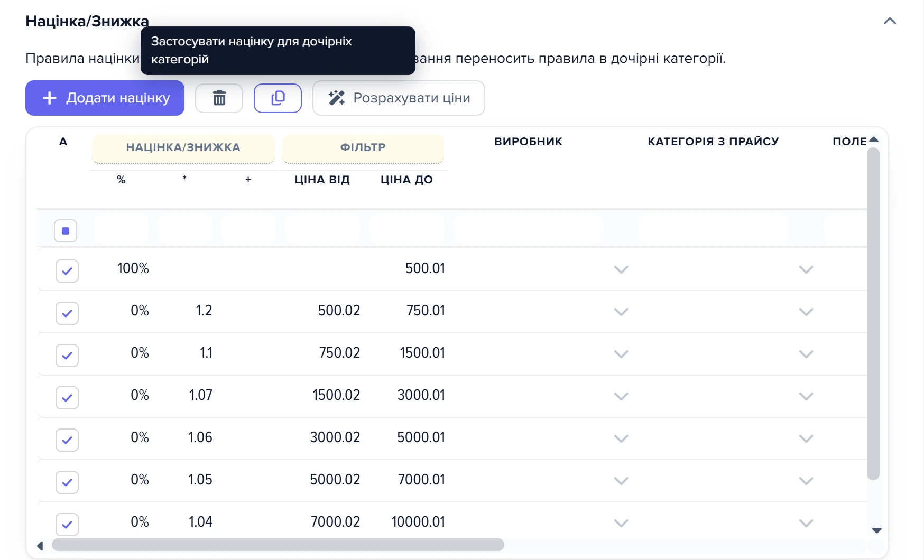
Task: Open Виробник dropdown in the 5000.02 row
Action: point(621,481)
